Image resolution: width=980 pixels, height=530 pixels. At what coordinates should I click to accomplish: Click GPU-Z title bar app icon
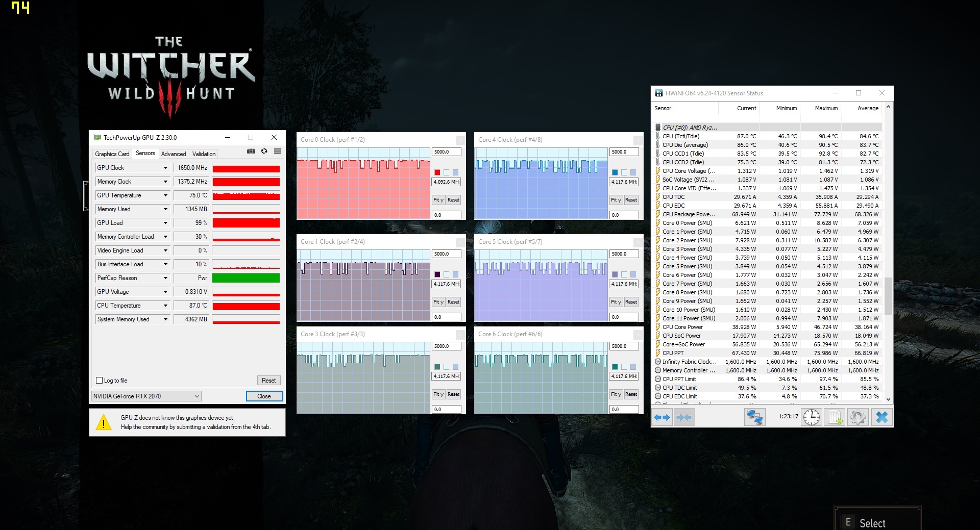click(x=97, y=138)
